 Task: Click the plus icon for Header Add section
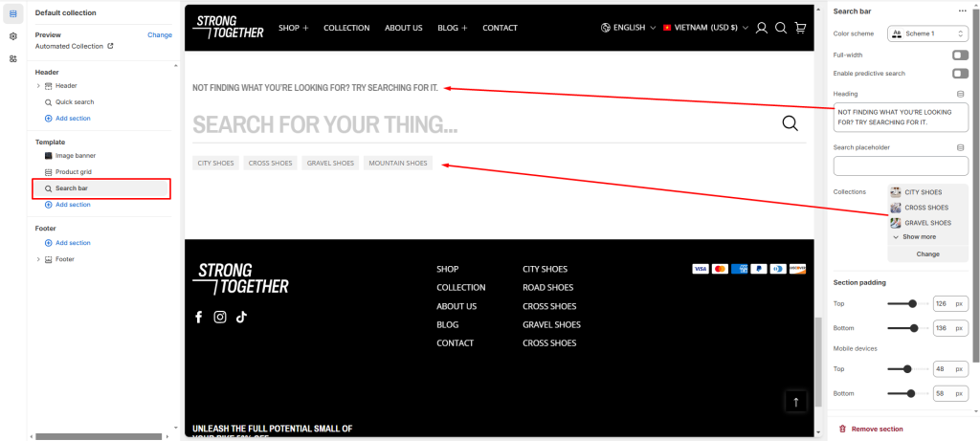pyautogui.click(x=49, y=118)
